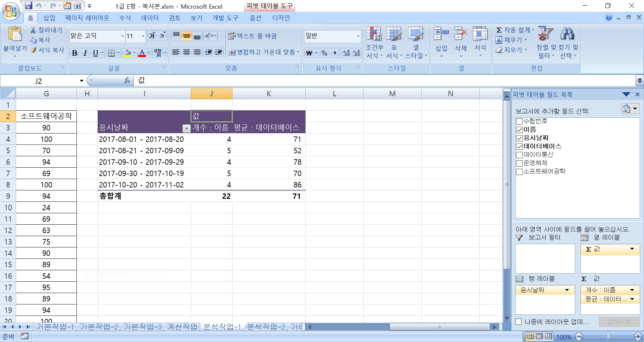Click the Italic formatting icon
The height and width of the screenshot is (342, 644).
pyautogui.click(x=85, y=53)
